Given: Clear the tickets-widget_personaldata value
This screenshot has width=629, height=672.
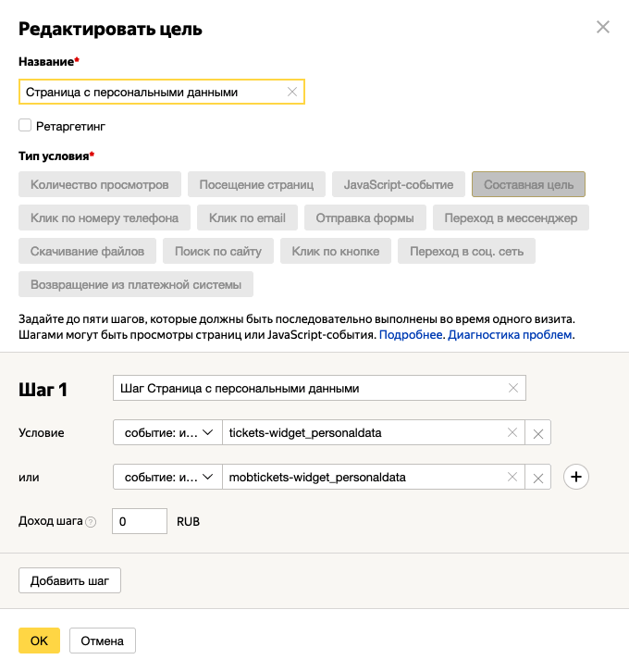Looking at the screenshot, I should click(512, 432).
